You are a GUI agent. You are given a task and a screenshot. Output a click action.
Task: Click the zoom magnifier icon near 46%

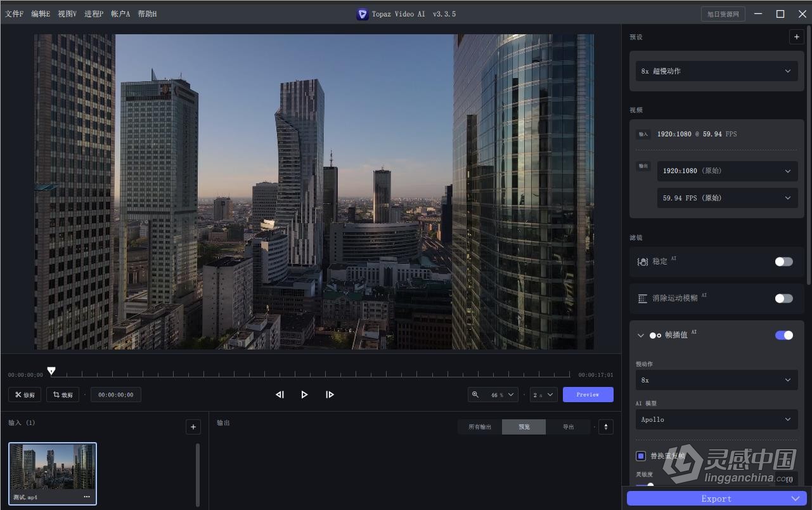click(x=476, y=394)
